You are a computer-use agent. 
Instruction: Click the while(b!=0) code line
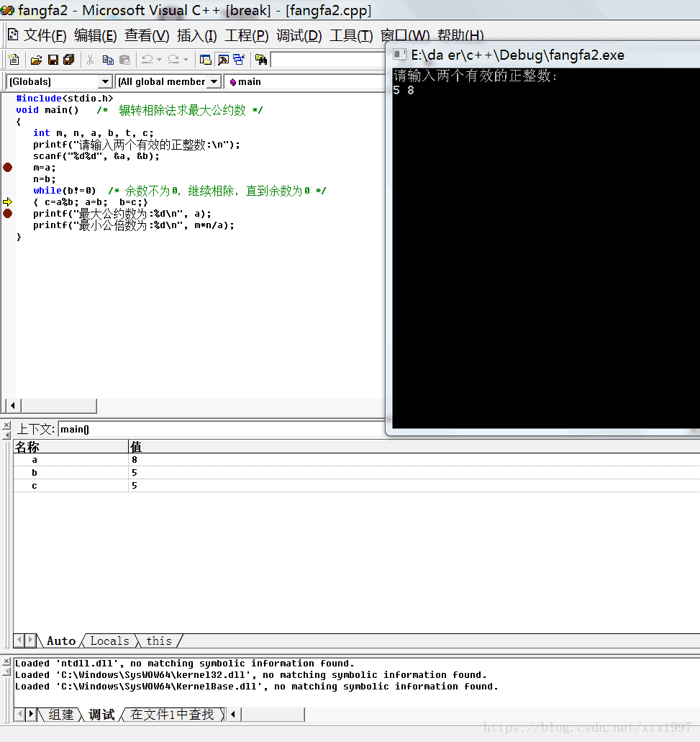(x=179, y=190)
